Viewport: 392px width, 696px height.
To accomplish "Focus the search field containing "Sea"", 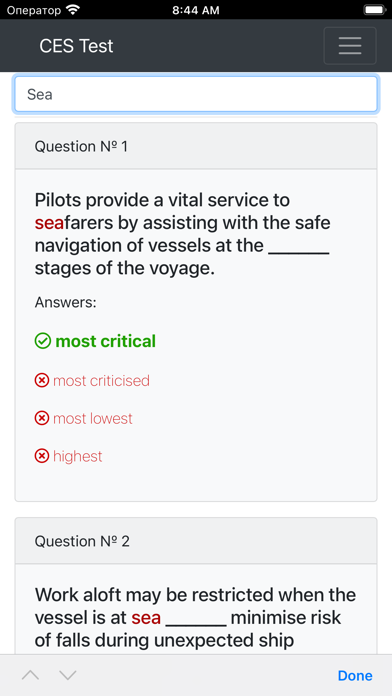I will 196,94.
